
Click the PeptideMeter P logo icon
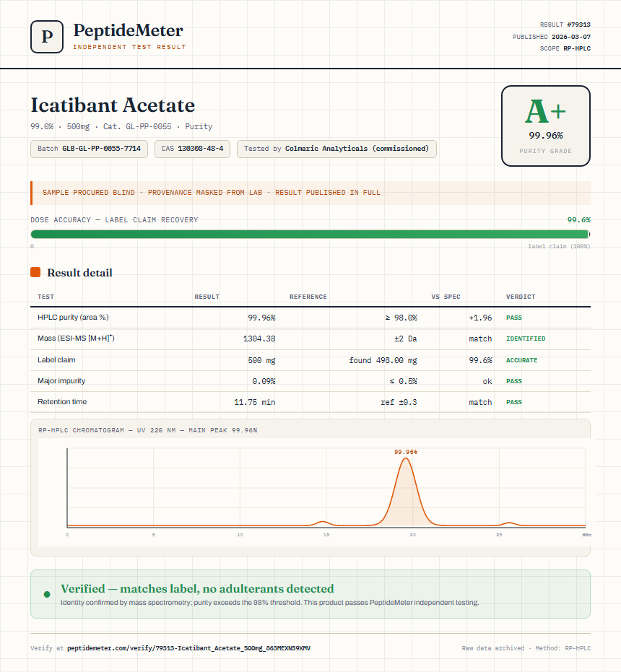(47, 37)
